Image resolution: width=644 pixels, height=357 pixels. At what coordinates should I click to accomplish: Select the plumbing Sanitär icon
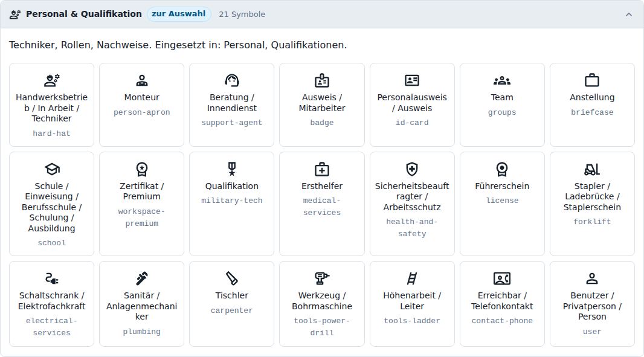[x=142, y=278]
